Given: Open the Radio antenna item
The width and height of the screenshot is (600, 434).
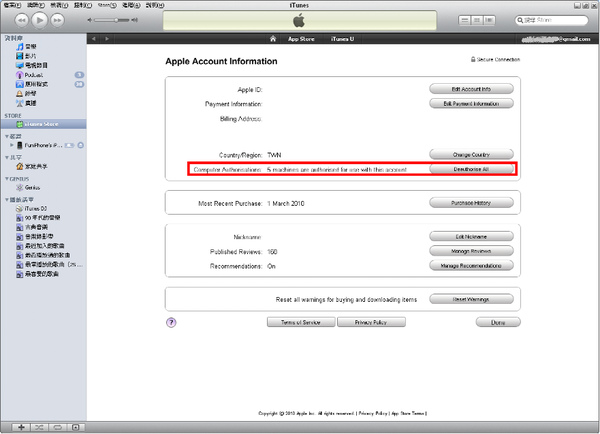Looking at the screenshot, I should pos(26,103).
